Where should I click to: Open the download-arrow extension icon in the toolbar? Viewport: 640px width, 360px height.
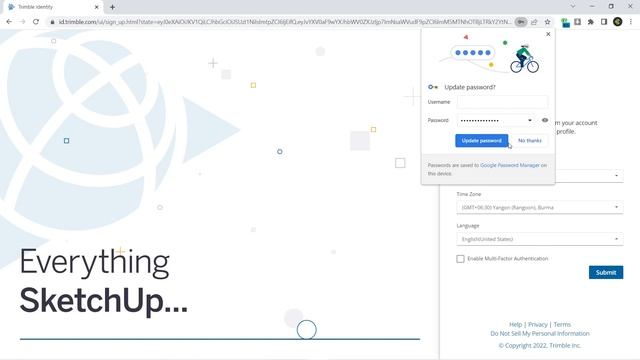click(x=578, y=22)
